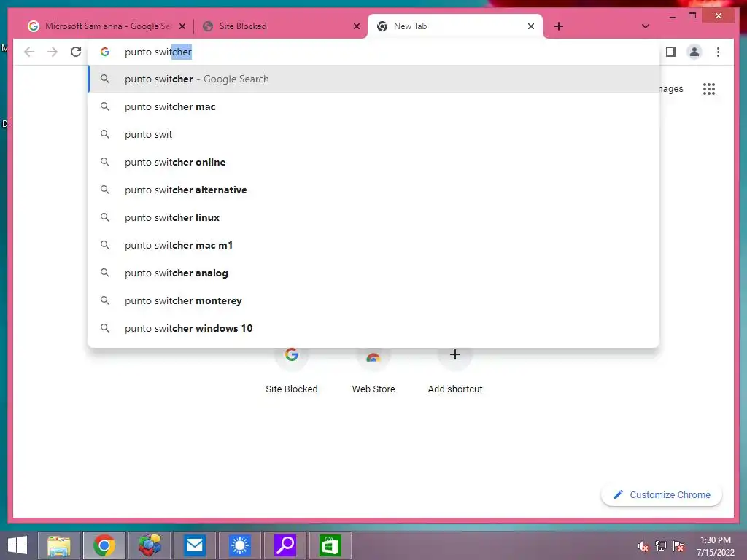Choose 'punto switcher alternative' suggestion
747x560 pixels.
pos(374,190)
